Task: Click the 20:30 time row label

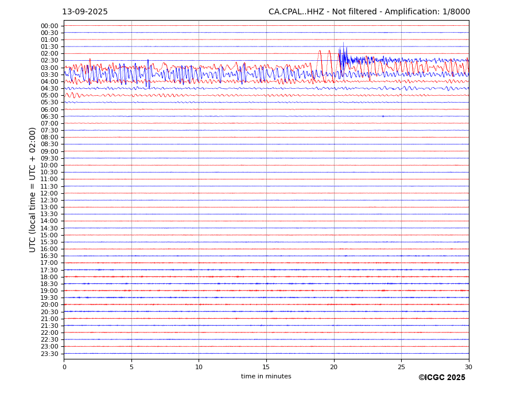Action: (49, 312)
